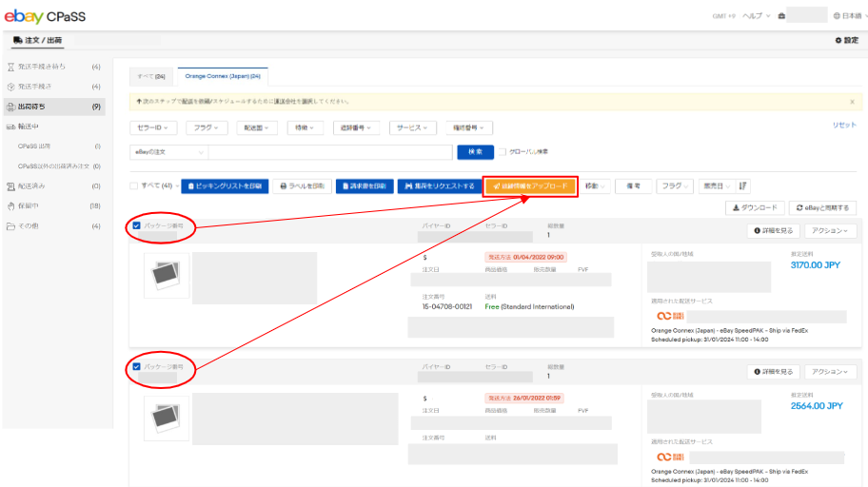Screen dimensions: 868x487
Task: Uncheck the first package's checkbox
Action: coord(137,226)
